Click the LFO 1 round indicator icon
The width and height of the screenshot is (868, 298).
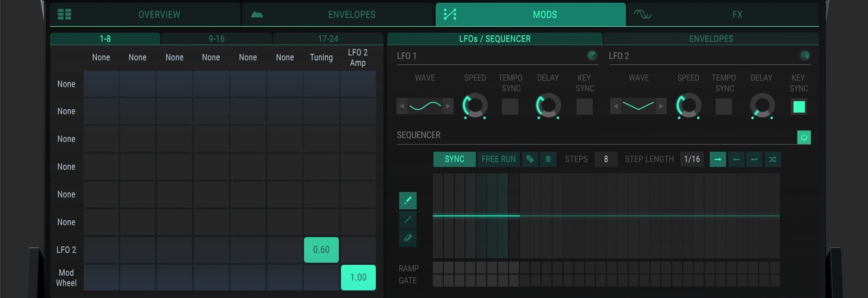592,55
